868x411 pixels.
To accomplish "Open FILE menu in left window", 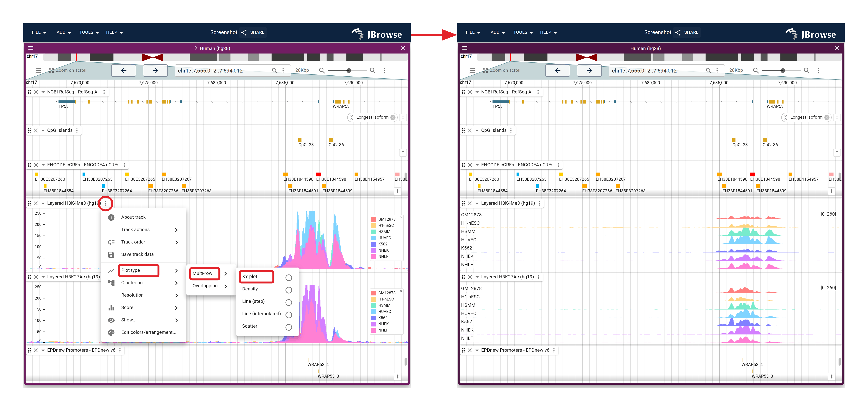I will coord(39,32).
